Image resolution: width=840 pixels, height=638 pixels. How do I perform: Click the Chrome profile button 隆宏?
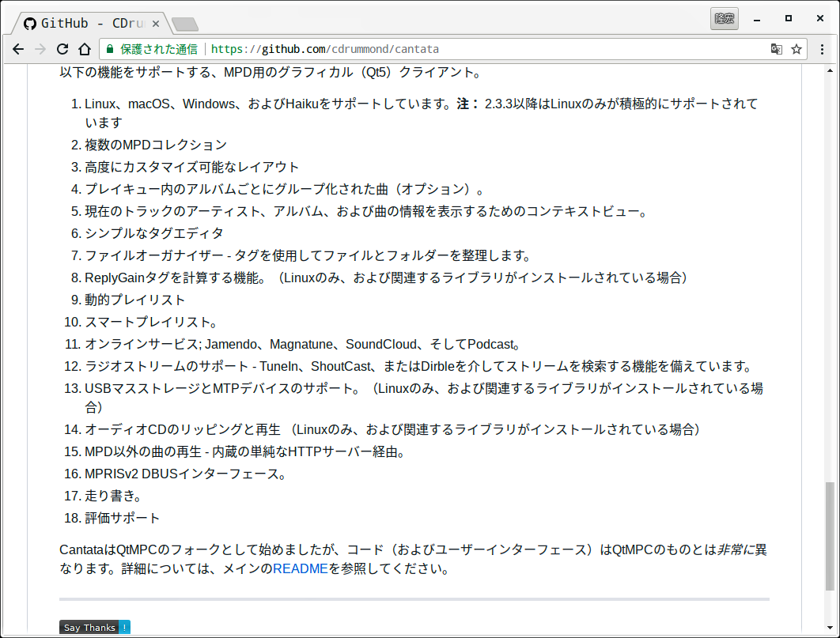point(725,19)
